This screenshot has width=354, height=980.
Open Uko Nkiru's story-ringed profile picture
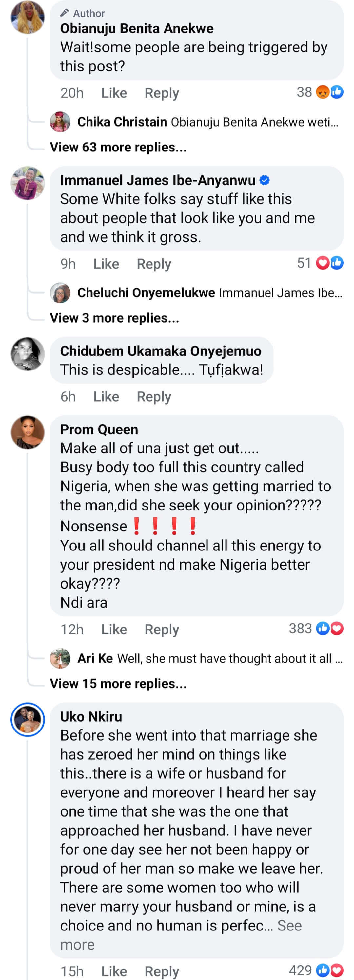click(x=28, y=719)
